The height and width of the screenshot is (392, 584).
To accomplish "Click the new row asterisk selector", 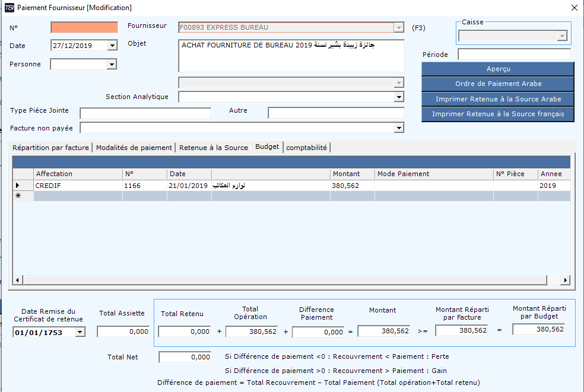I will (23, 196).
